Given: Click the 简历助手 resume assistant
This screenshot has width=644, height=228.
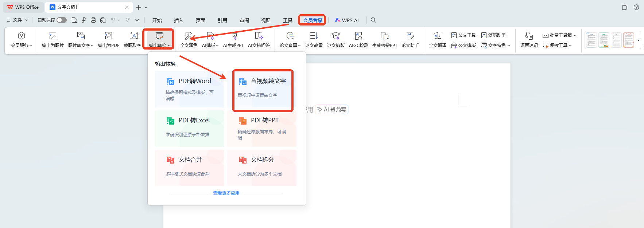Looking at the screenshot, I should (493, 35).
